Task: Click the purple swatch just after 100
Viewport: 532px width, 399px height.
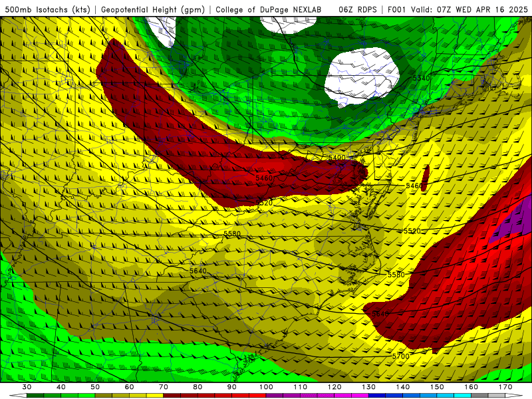Action: click(275, 396)
